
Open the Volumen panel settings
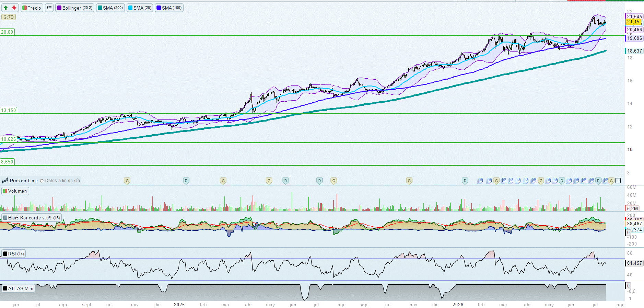coord(15,191)
